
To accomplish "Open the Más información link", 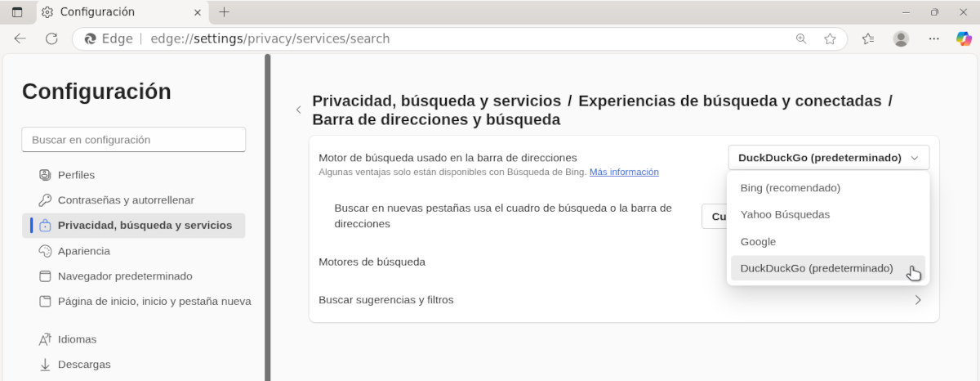I will (x=624, y=173).
